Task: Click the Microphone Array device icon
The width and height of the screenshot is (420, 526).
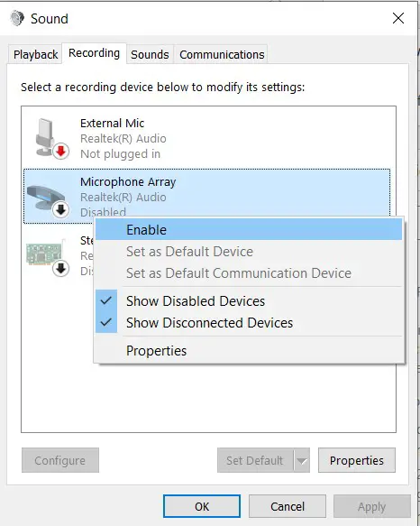Action: tap(46, 198)
